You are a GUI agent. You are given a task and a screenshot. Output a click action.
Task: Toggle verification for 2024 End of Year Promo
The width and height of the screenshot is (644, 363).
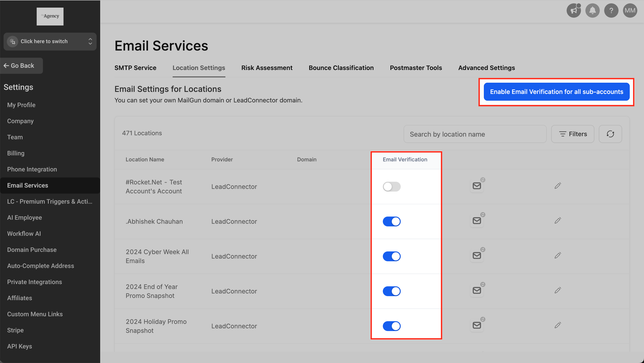(392, 291)
